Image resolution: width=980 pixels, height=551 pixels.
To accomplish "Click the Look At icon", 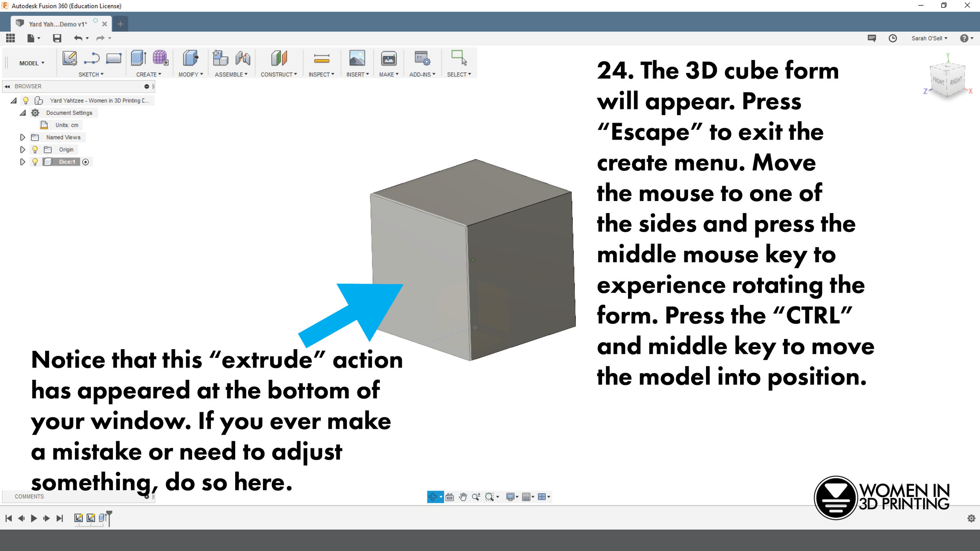I will tap(450, 497).
